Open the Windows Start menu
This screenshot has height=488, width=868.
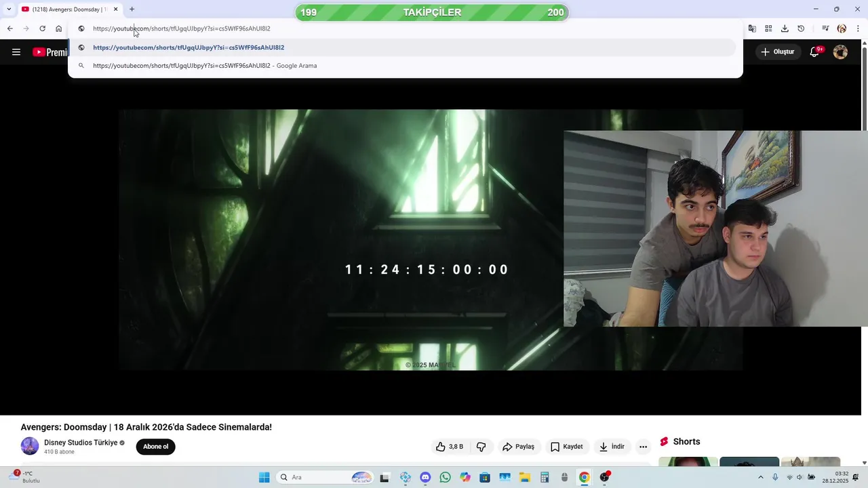click(x=264, y=477)
